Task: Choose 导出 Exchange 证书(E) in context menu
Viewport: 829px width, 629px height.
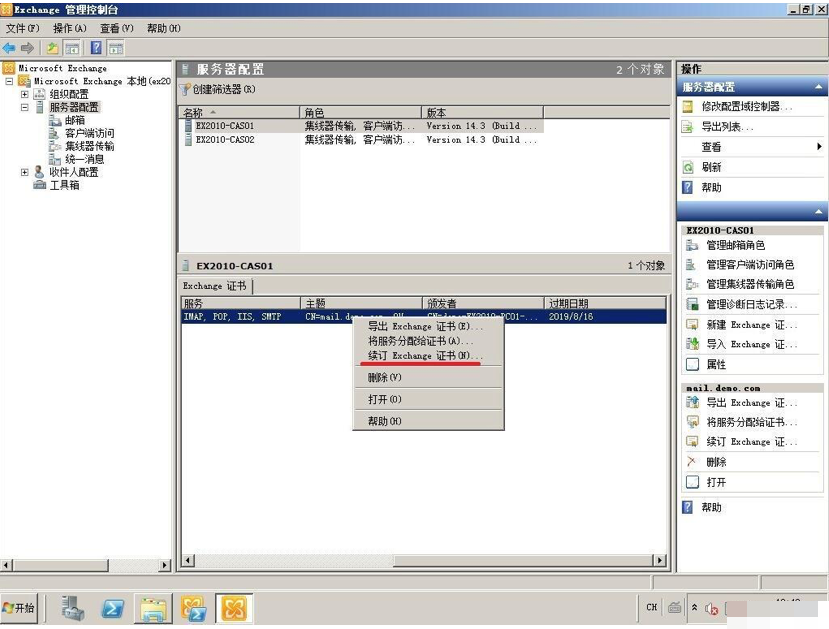Action: tap(428, 326)
